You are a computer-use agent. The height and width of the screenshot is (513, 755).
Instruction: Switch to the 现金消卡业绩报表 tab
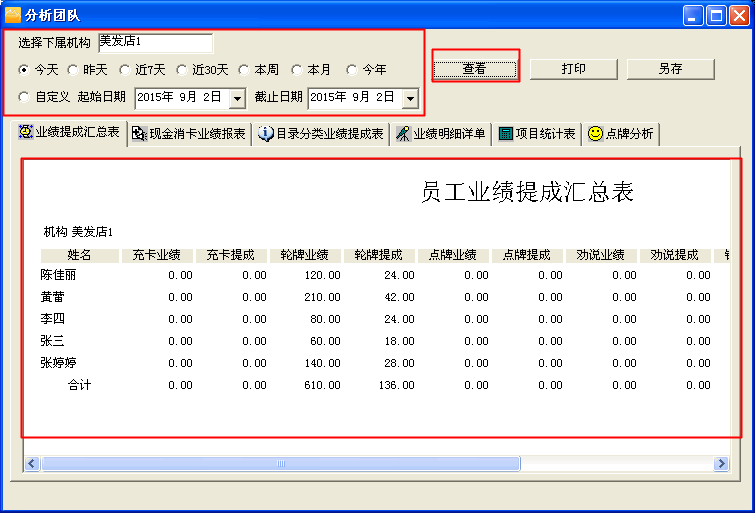[189, 133]
